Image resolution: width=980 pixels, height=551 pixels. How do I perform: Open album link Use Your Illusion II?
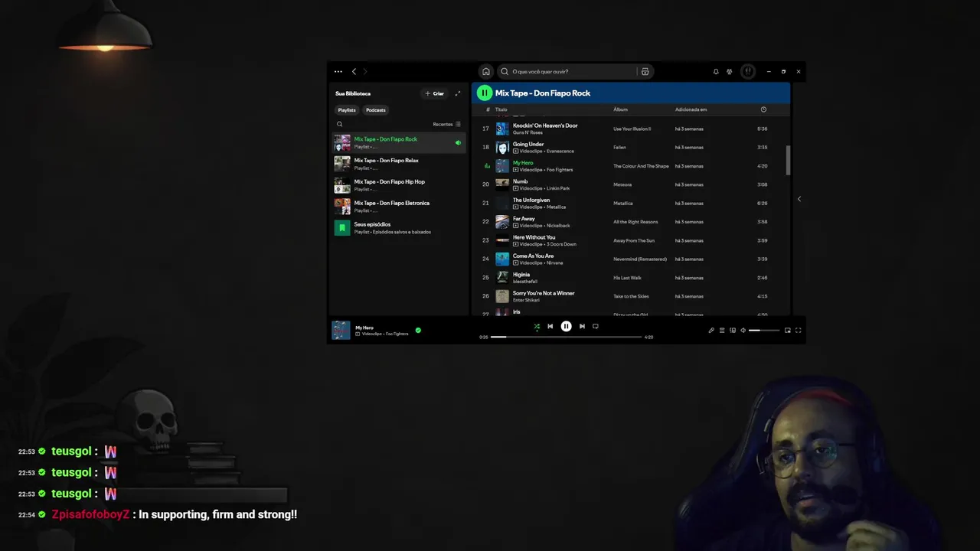[632, 129]
